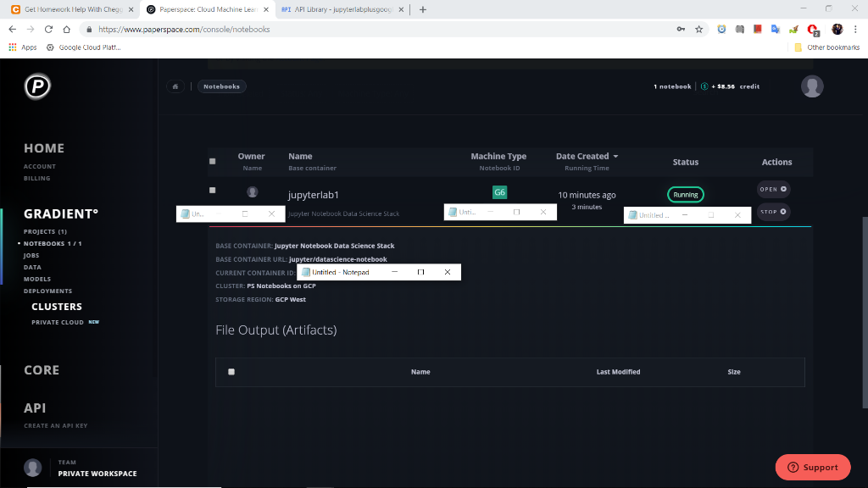Click the Untitled - Notepad window title bar
The width and height of the screenshot is (868, 488).
coord(379,272)
